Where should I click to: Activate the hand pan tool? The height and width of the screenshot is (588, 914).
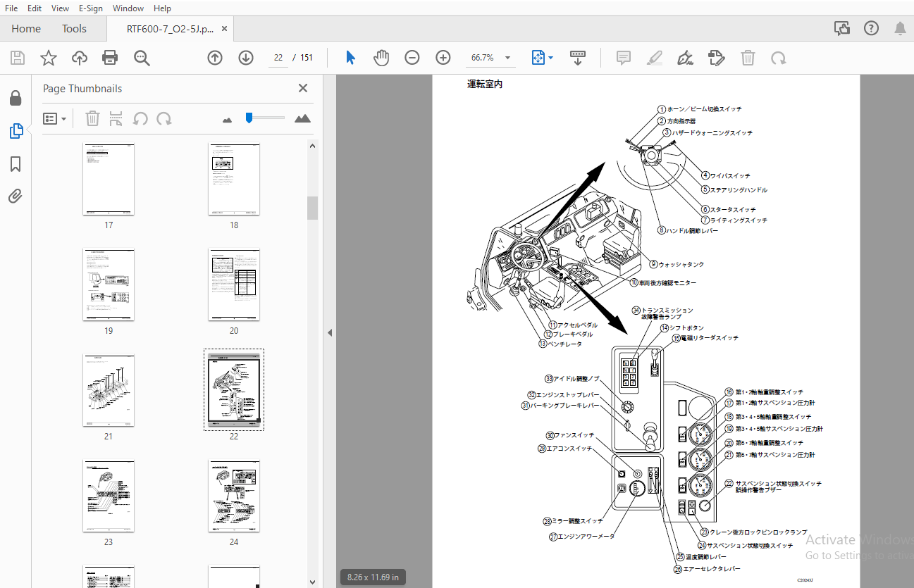click(x=381, y=58)
